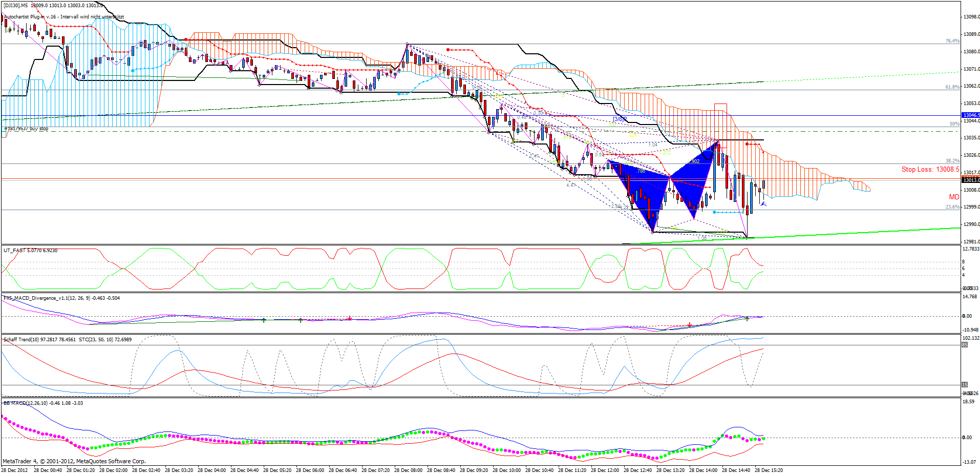This screenshot has width=980, height=474.
Task: Click the 61.8% Fibonacci level label
Action: tap(952, 87)
